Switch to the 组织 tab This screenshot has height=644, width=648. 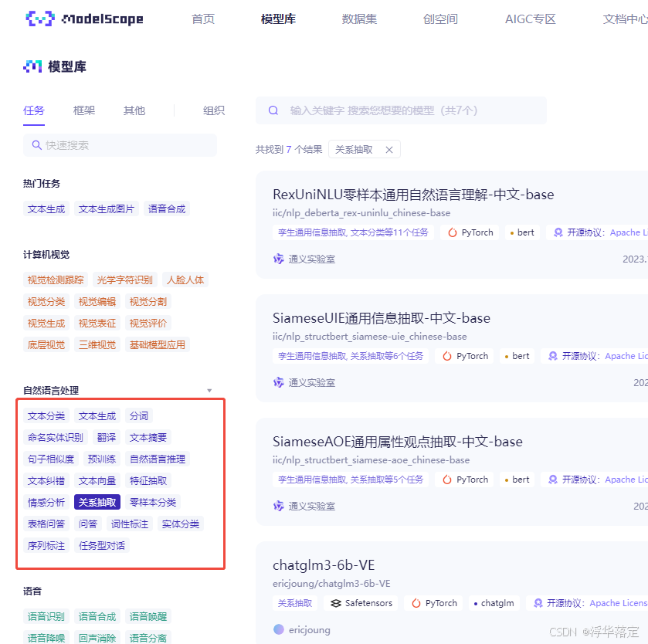click(x=214, y=110)
